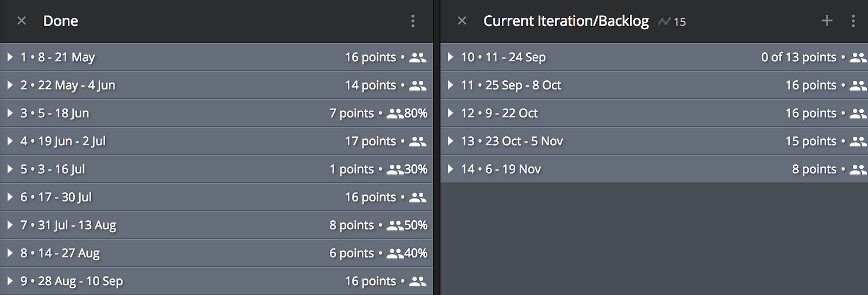868x295 pixels.
Task: Click the Current Iteration/Backlog panel title
Action: coord(566,21)
